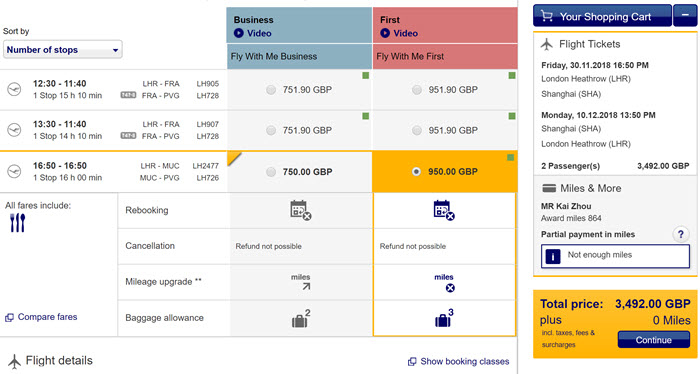Click the Partial payment help question mark
Viewport: 700px width, 374px height.
click(680, 234)
